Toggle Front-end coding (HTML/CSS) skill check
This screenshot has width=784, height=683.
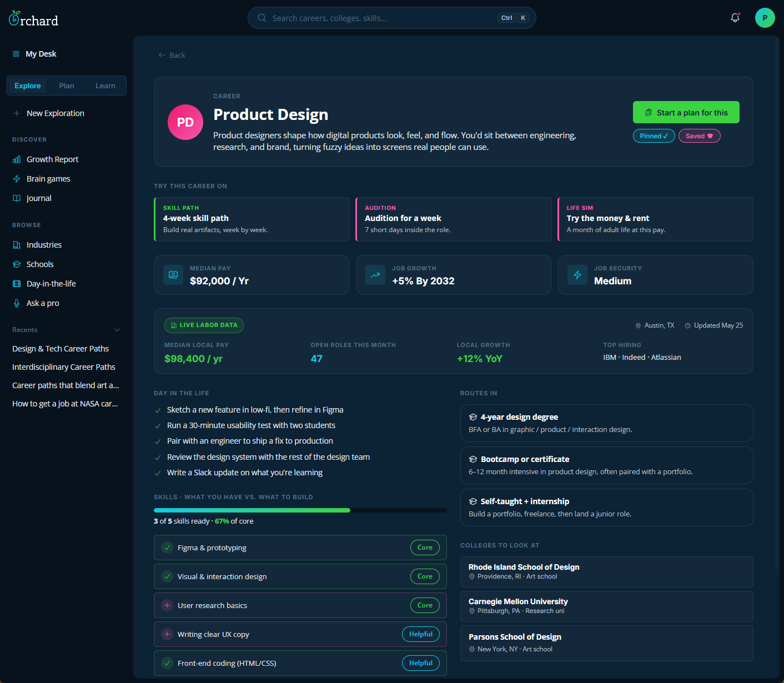coord(167,663)
